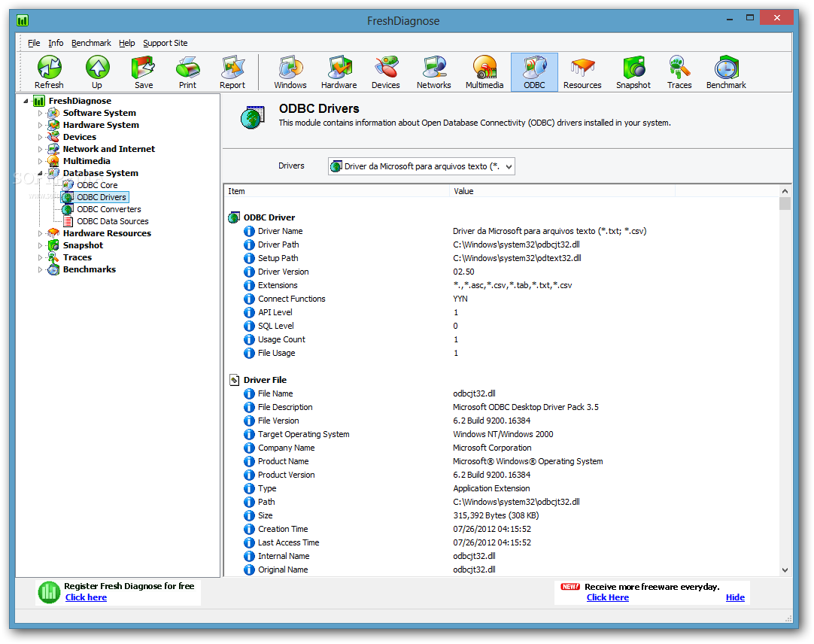Screen dimensions: 814x644
Task: Expand the Devices tree node
Action: [40, 137]
